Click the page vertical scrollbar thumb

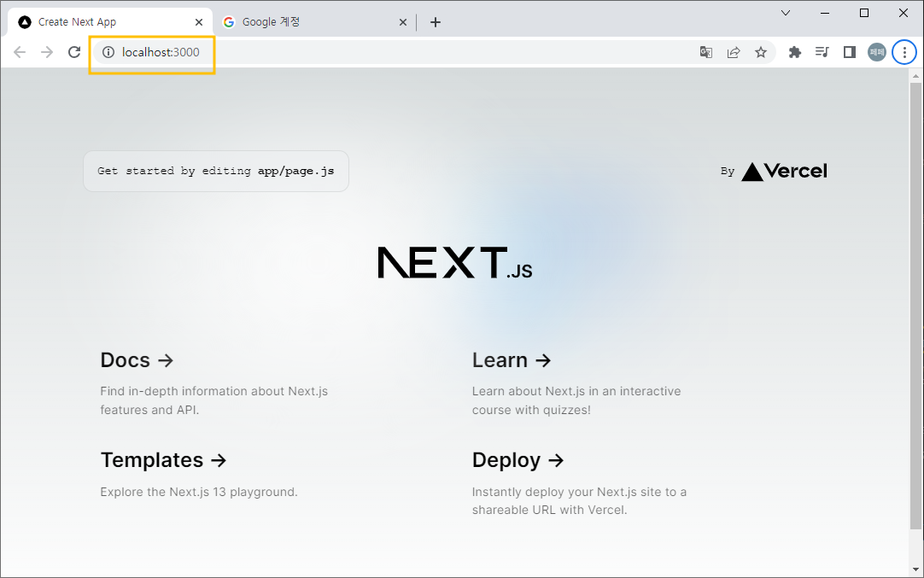click(x=915, y=307)
